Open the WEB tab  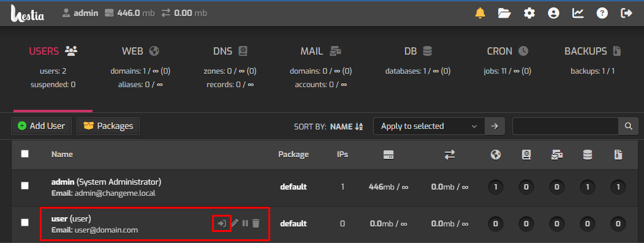click(140, 51)
